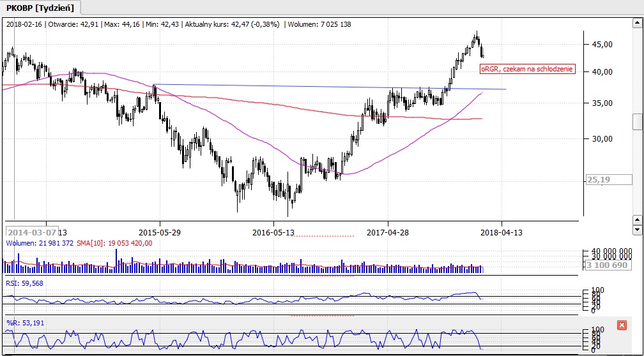Image resolution: width=644 pixels, height=356 pixels.
Task: Select the PKOBP [Tydzień] chart tab
Action: click(x=40, y=8)
